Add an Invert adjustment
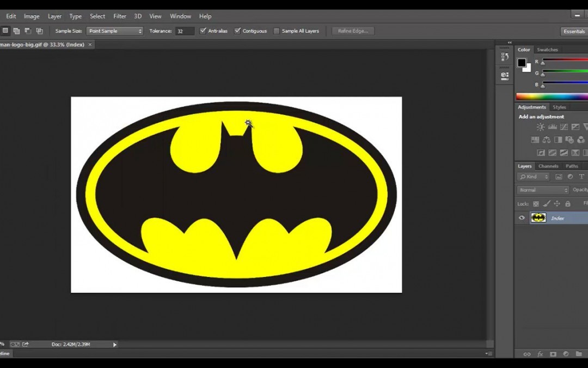Image resolution: width=588 pixels, height=368 pixels. coord(541,153)
